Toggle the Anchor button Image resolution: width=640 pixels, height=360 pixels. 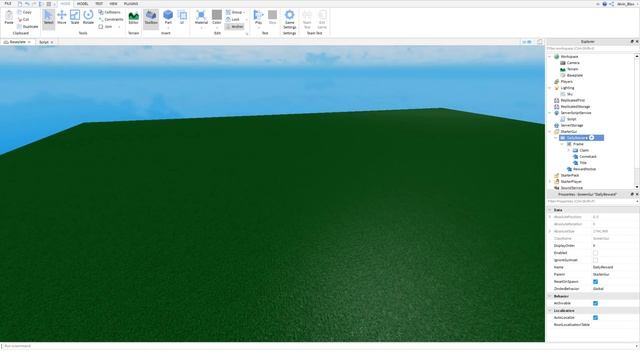(x=234, y=27)
